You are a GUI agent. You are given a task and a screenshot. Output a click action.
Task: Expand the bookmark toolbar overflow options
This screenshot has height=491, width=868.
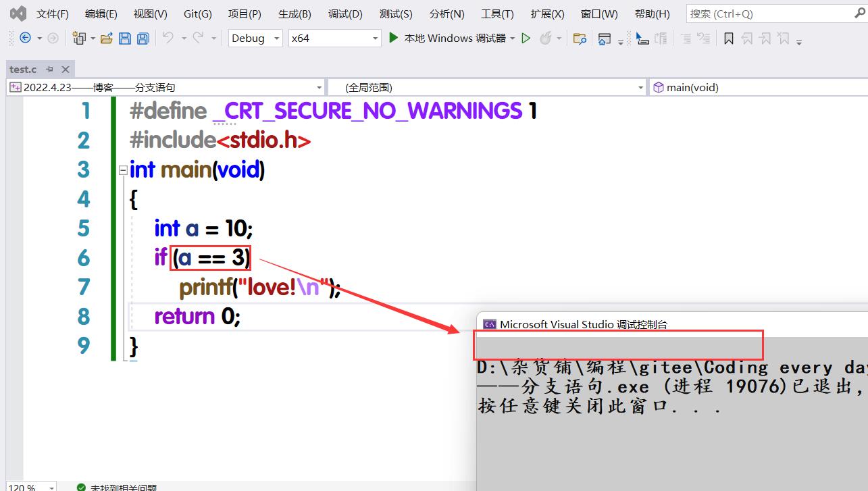pos(799,41)
